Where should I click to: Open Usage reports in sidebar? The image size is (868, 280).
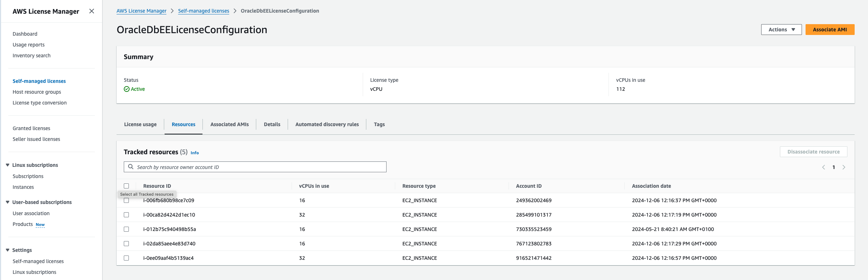pos(29,45)
